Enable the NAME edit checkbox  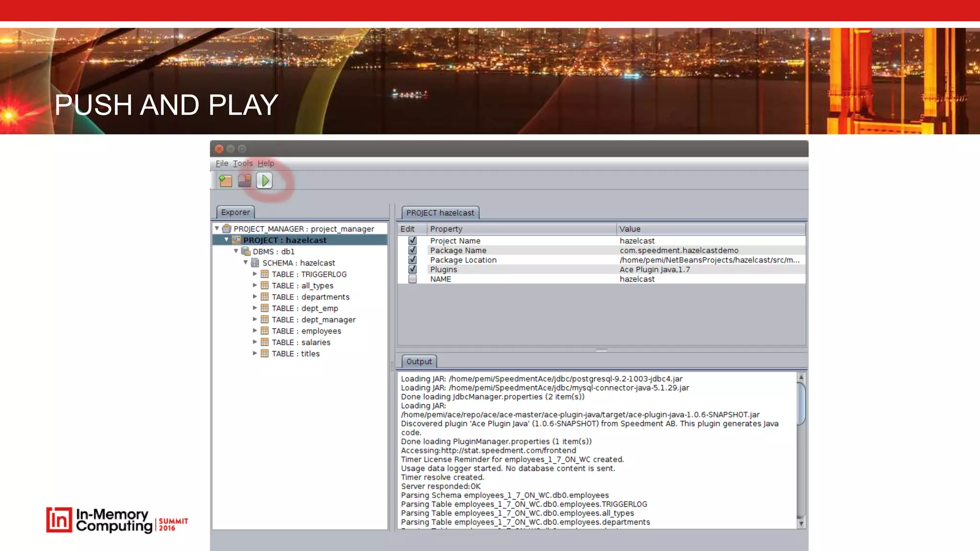pyautogui.click(x=412, y=279)
